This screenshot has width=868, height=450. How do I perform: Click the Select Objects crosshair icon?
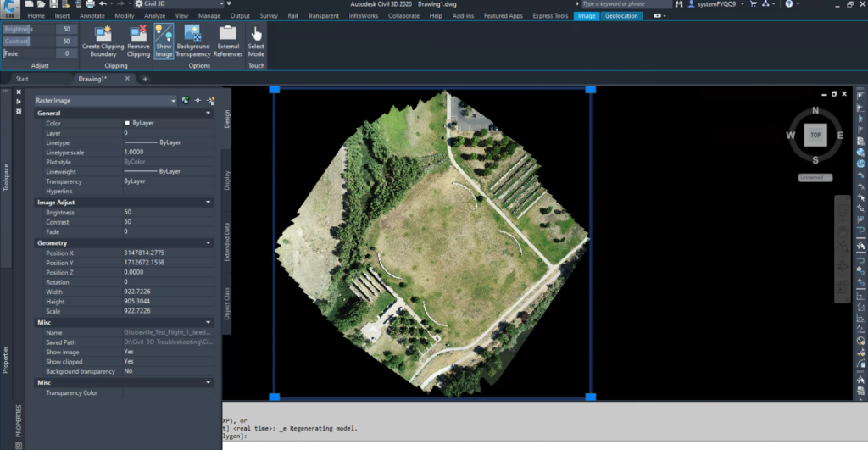pos(198,100)
